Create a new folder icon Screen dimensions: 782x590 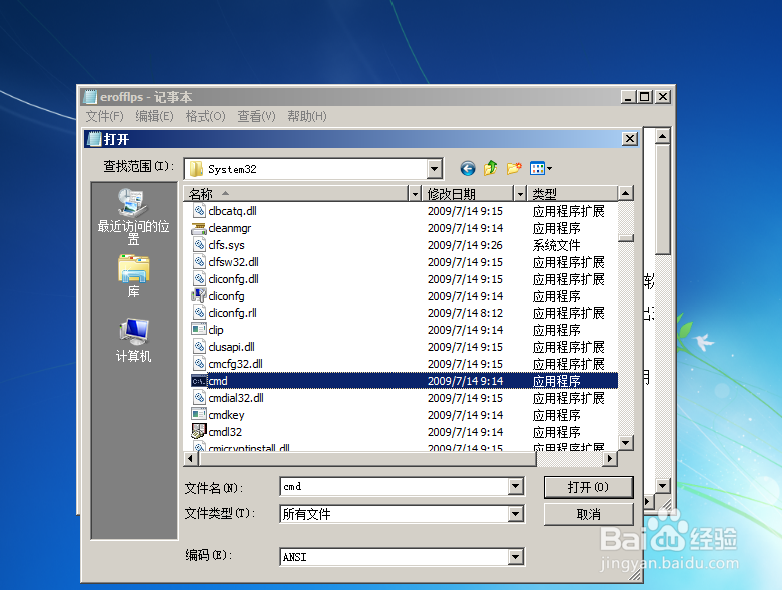point(514,169)
